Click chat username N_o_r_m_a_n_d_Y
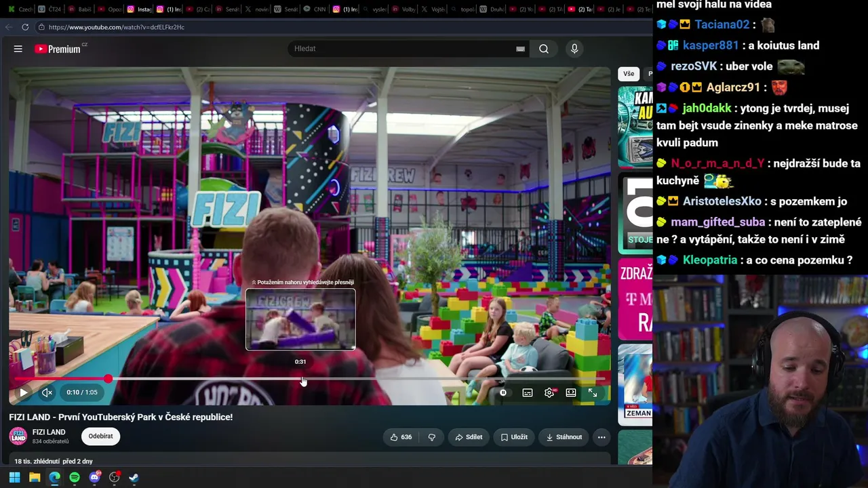Viewport: 868px width, 488px height. pyautogui.click(x=717, y=163)
